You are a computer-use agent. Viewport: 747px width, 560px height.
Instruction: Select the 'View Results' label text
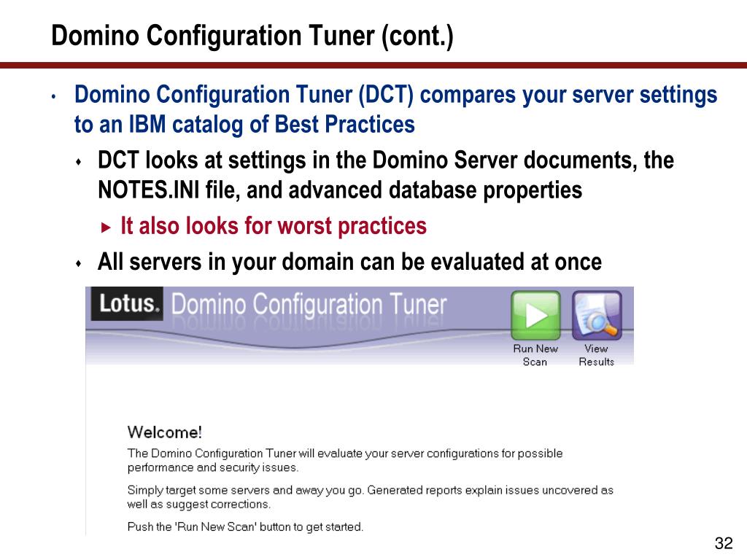click(597, 355)
